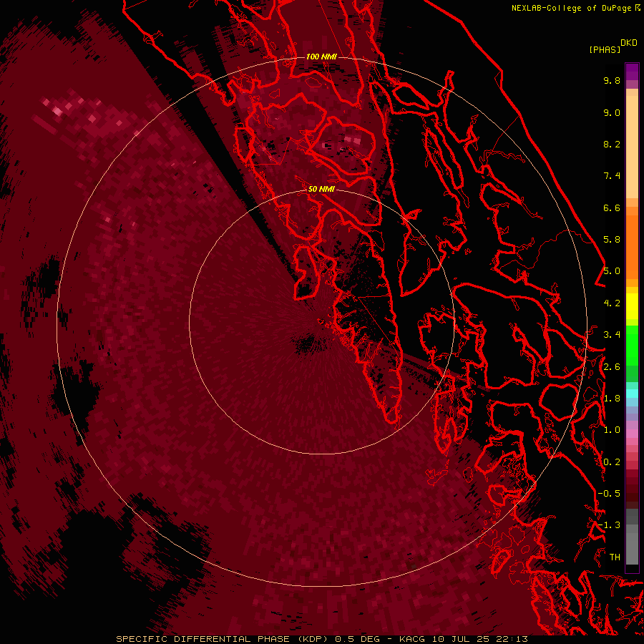Click the 0.2 value on color scale
644x644 pixels.
pos(612,462)
